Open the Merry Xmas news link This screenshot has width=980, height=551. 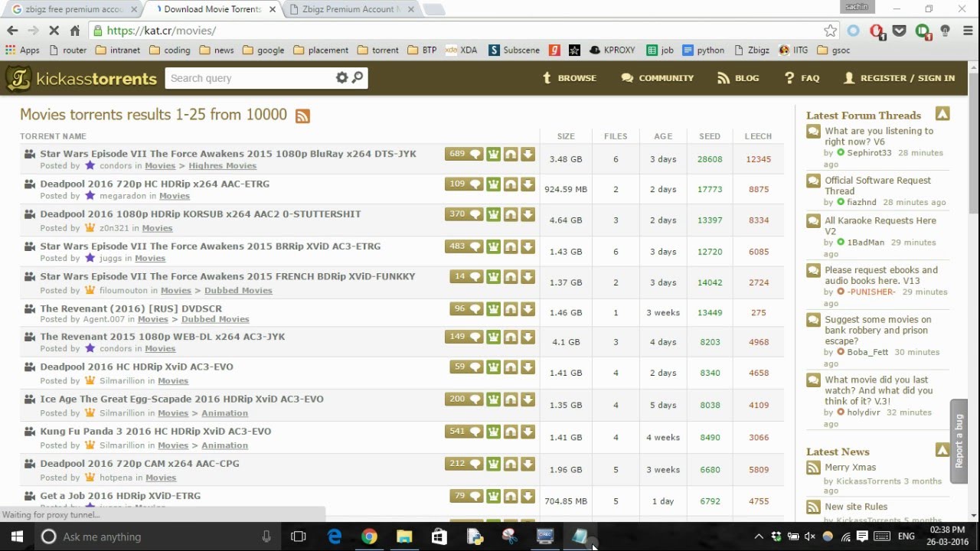(850, 468)
